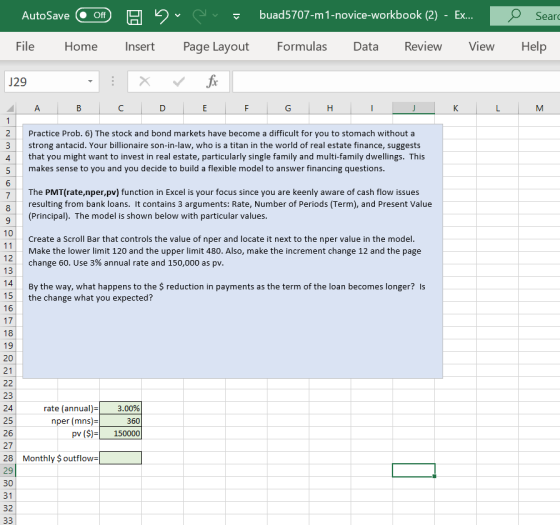Toggle the AutoSave switch
This screenshot has width=560, height=525.
pos(93,15)
